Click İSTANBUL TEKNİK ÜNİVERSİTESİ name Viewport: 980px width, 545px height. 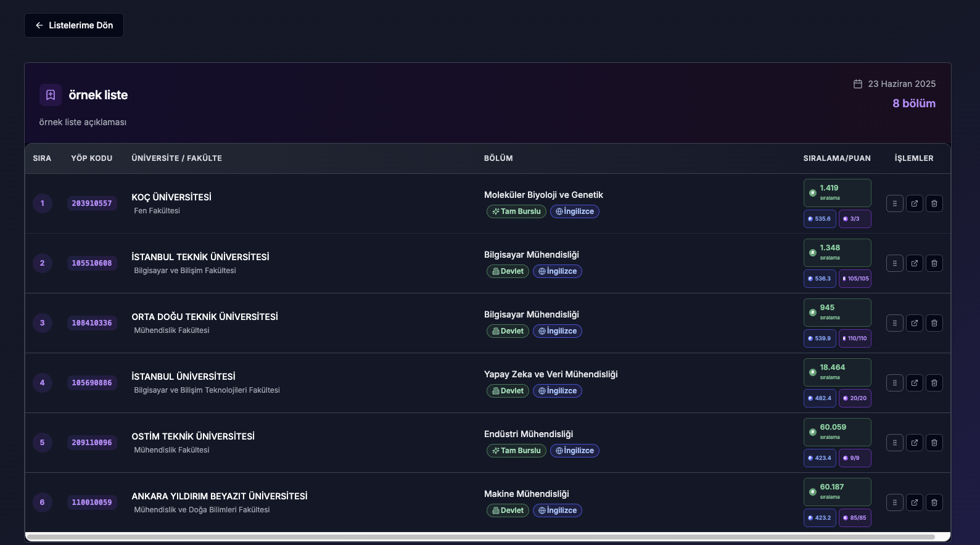pos(200,257)
